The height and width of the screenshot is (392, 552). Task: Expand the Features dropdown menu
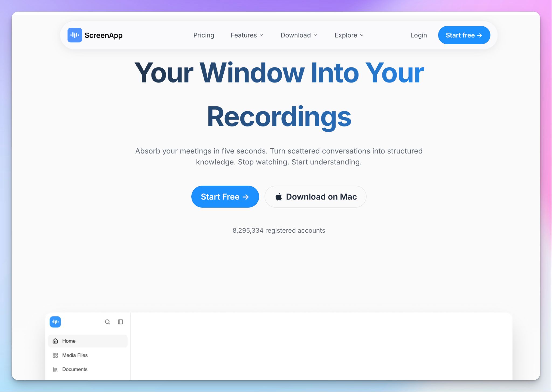tap(247, 35)
